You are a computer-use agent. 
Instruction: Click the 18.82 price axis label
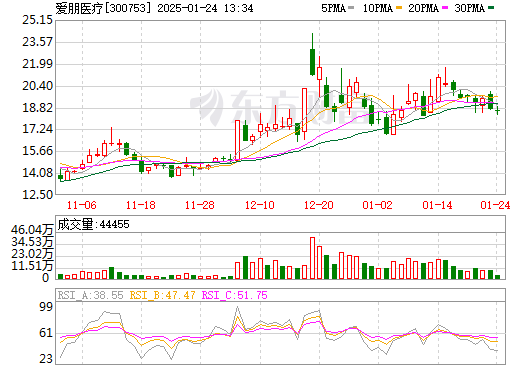pyautogui.click(x=37, y=108)
